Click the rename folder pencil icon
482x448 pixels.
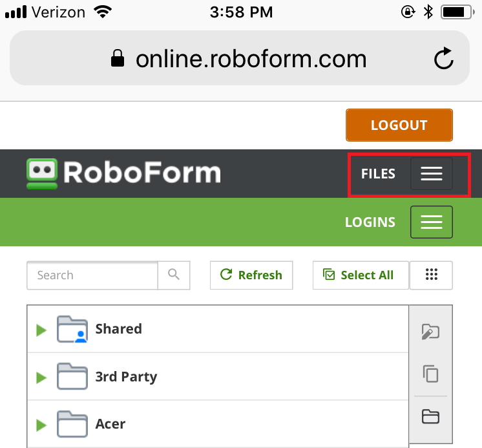coord(430,332)
